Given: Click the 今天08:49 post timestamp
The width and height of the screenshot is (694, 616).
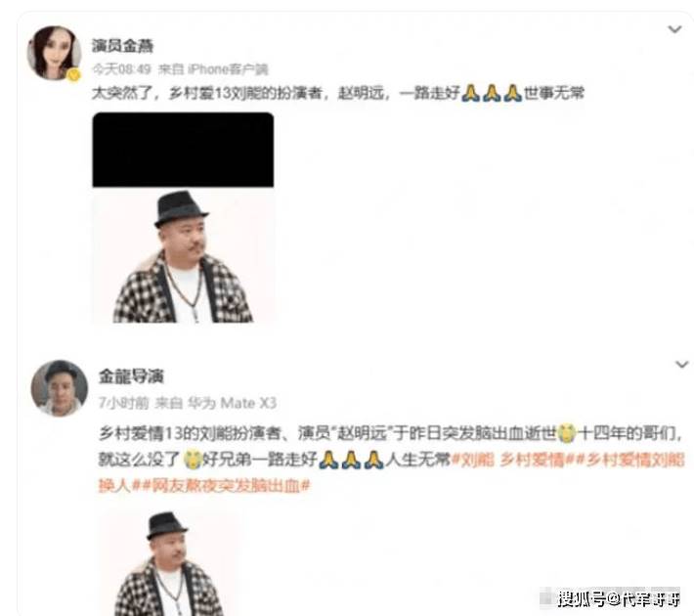Looking at the screenshot, I should [x=121, y=69].
